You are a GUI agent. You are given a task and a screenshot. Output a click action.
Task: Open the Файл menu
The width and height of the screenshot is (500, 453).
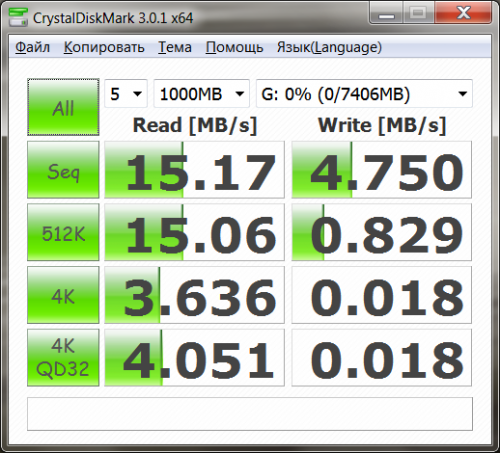33,47
